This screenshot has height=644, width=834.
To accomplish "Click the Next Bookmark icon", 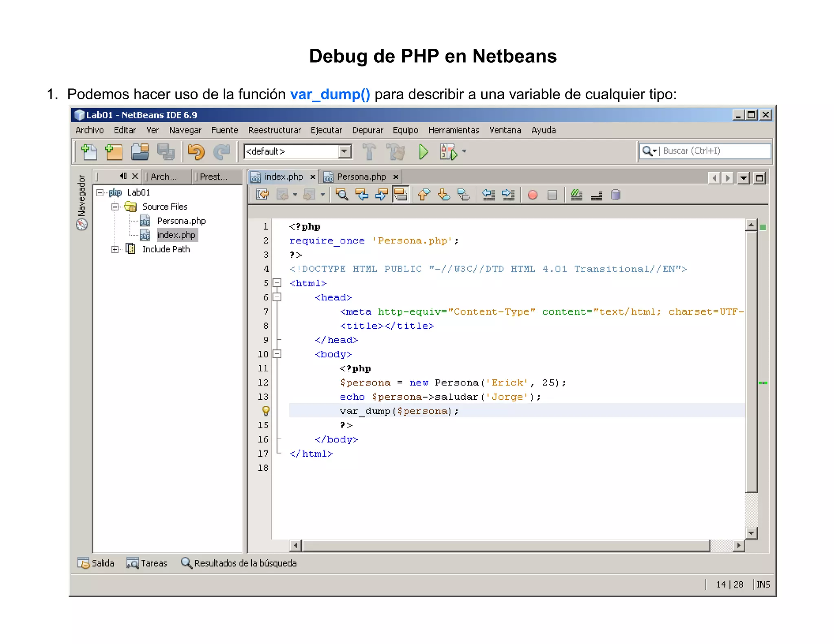I will click(444, 195).
